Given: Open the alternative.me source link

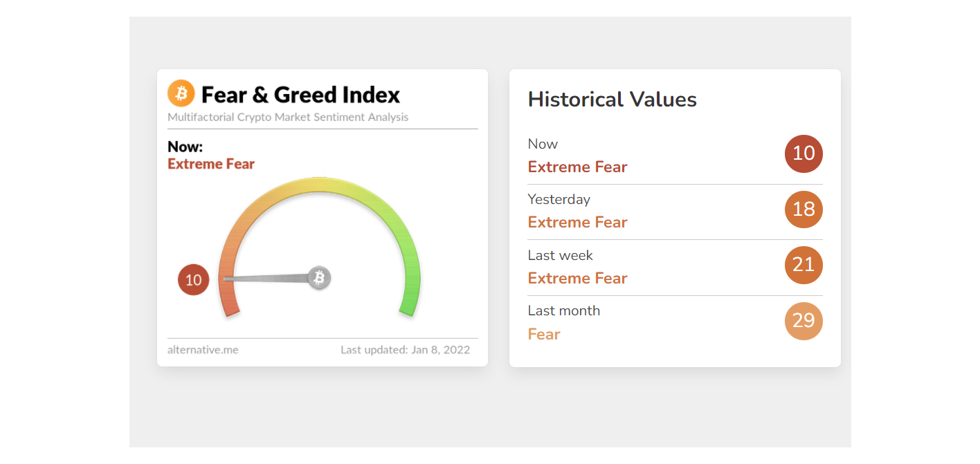Looking at the screenshot, I should point(203,350).
